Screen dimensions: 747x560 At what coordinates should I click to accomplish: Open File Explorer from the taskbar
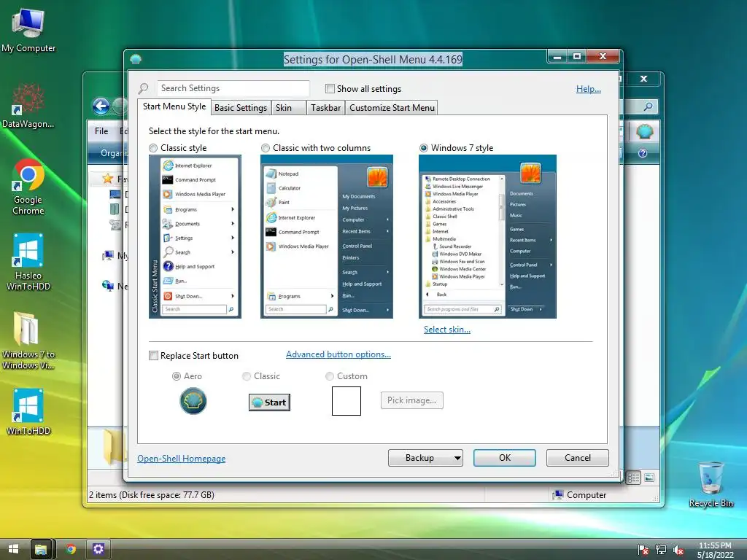click(x=41, y=550)
